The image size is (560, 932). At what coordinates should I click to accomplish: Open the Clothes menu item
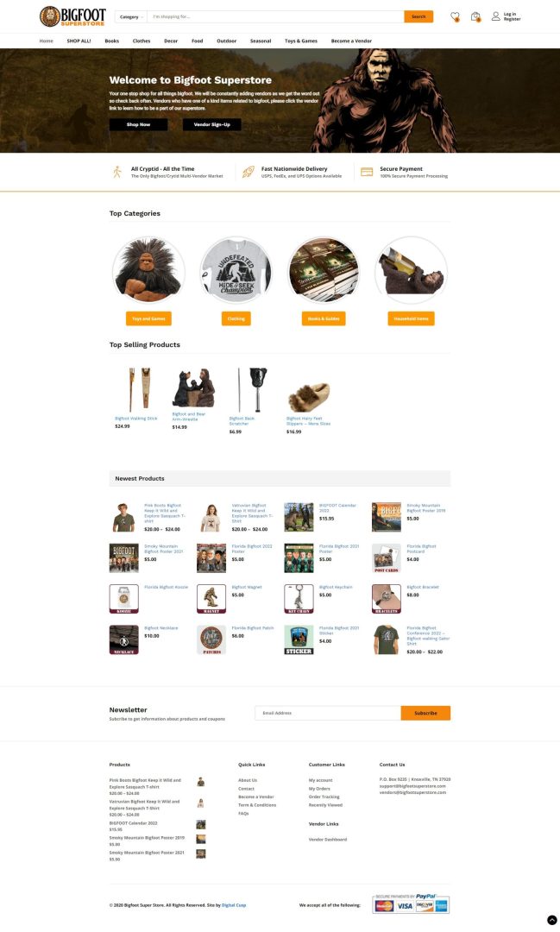142,41
